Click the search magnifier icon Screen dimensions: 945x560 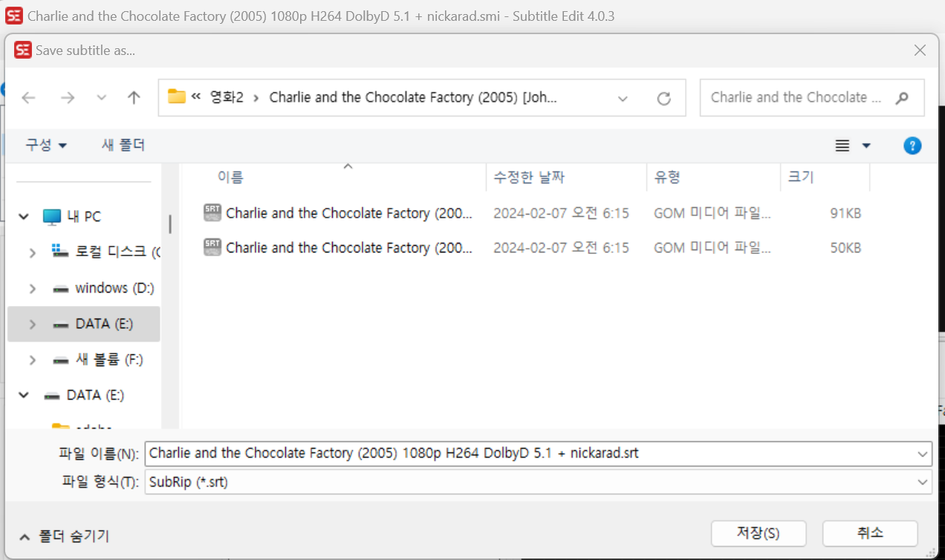(x=902, y=97)
